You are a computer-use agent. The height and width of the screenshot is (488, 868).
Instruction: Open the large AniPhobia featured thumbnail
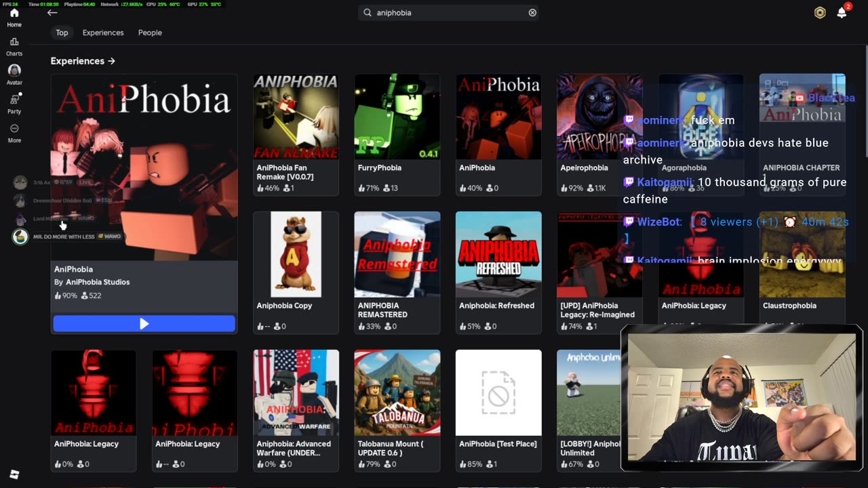point(144,167)
